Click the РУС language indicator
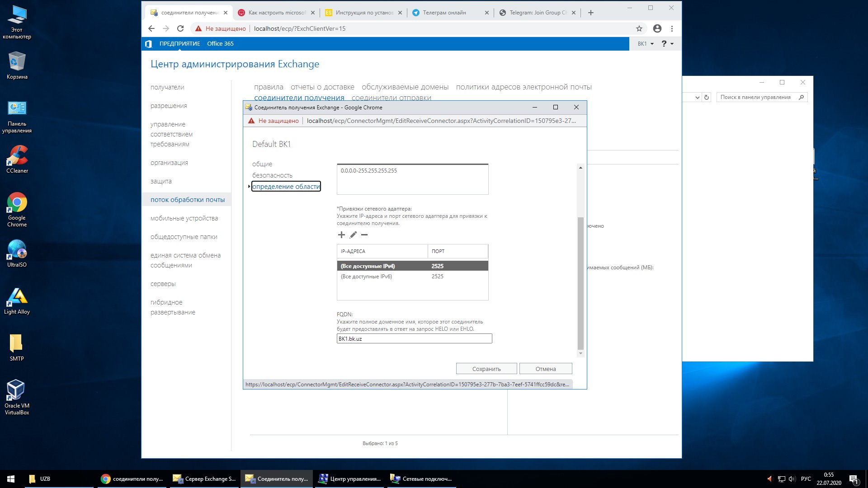Viewport: 868px width, 488px height. [x=806, y=479]
